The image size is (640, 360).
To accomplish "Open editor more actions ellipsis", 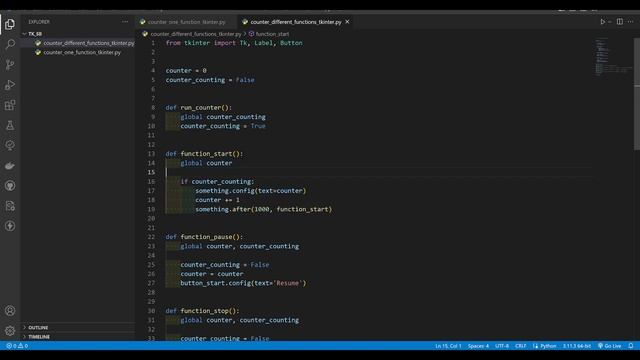I will tap(631, 22).
